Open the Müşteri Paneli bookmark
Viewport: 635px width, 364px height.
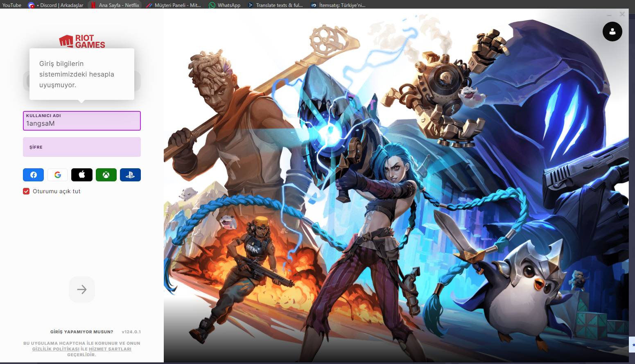174,5
